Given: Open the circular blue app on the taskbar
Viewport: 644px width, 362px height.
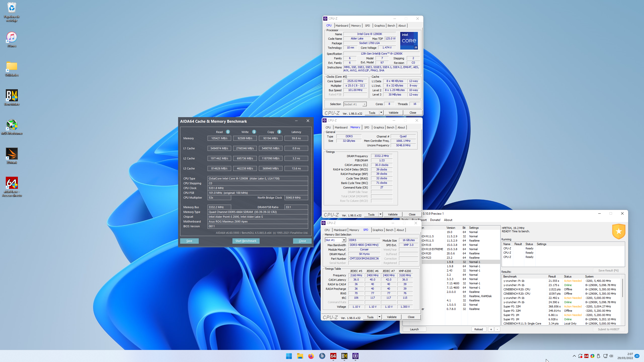Looking at the screenshot, I should coord(322,356).
